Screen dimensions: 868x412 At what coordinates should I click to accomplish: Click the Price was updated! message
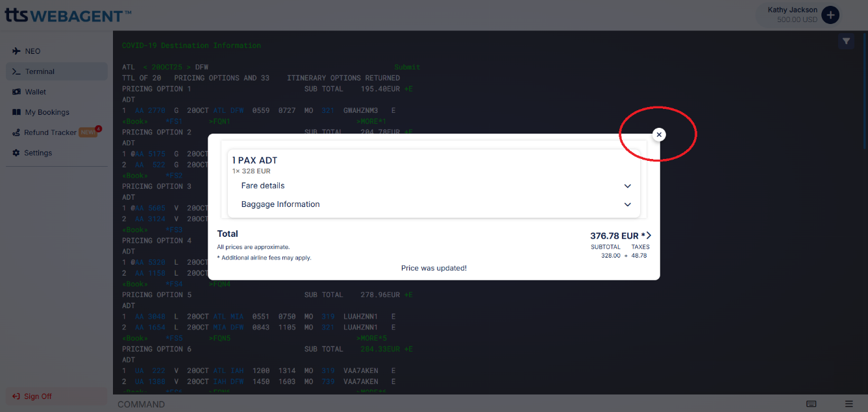434,268
